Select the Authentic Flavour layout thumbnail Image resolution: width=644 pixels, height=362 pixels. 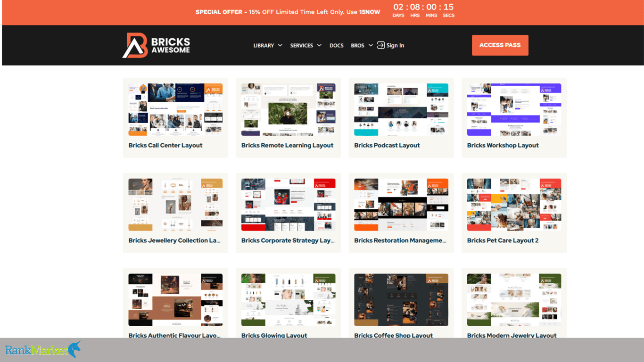click(175, 300)
